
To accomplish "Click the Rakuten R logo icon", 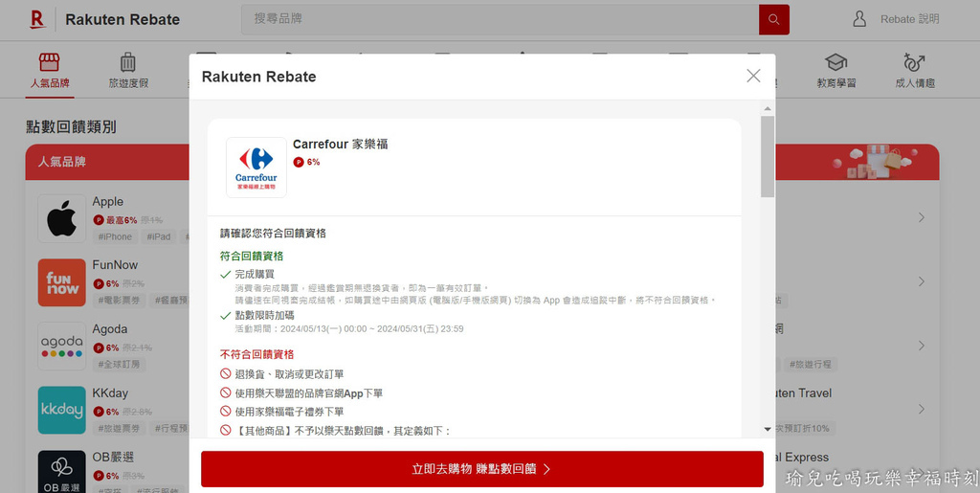I will [37, 19].
